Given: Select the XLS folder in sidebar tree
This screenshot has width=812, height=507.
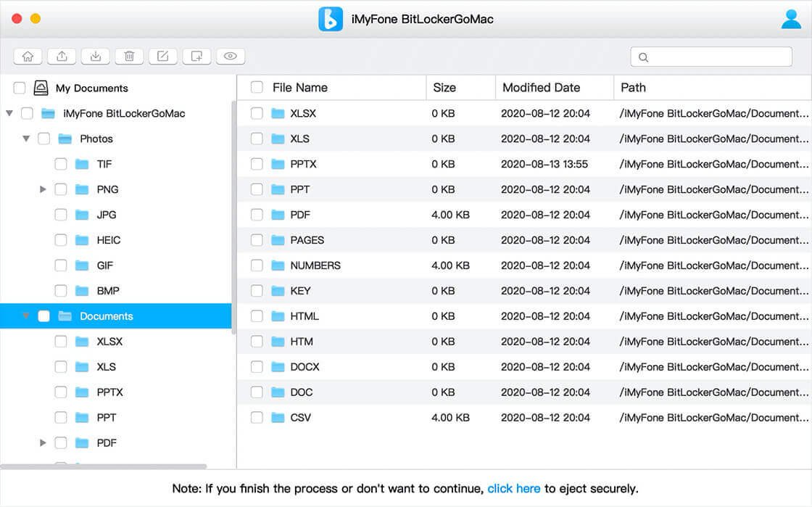Looking at the screenshot, I should (106, 367).
